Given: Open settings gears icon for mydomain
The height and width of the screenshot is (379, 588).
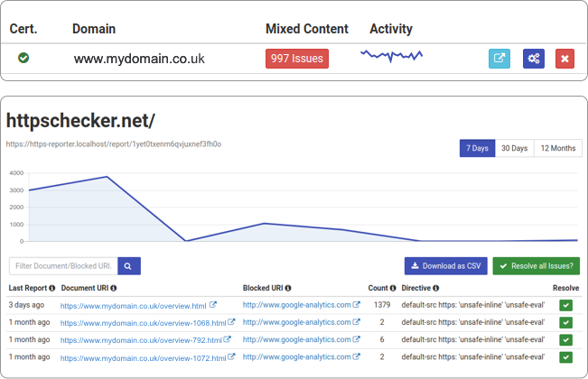Looking at the screenshot, I should point(534,59).
